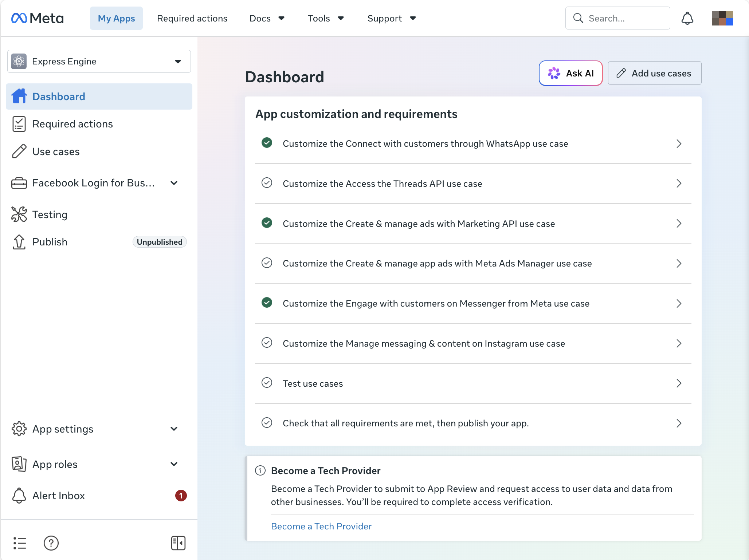This screenshot has width=749, height=560.
Task: Click the check circle for Test use cases
Action: [x=267, y=383]
